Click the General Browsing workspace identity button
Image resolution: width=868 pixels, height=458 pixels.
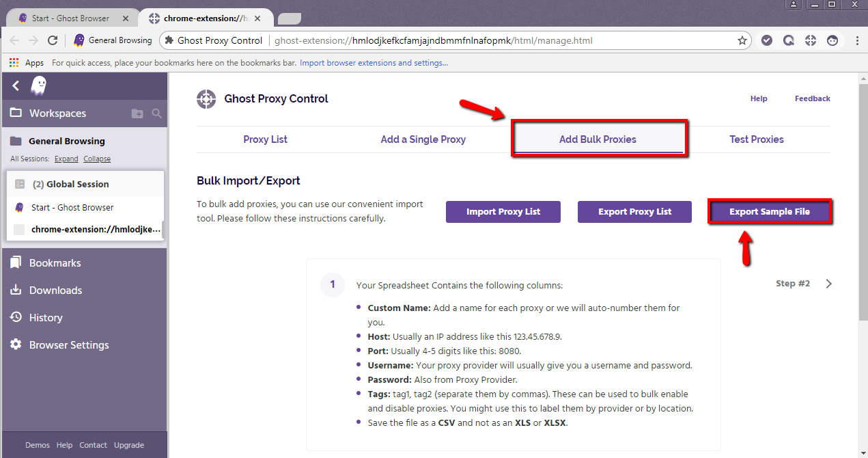pos(113,40)
